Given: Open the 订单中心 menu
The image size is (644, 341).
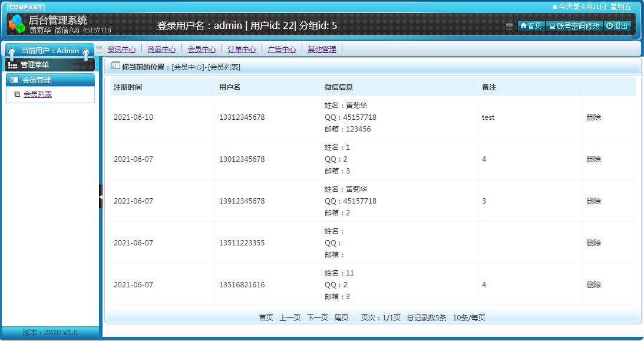Looking at the screenshot, I should click(242, 50).
